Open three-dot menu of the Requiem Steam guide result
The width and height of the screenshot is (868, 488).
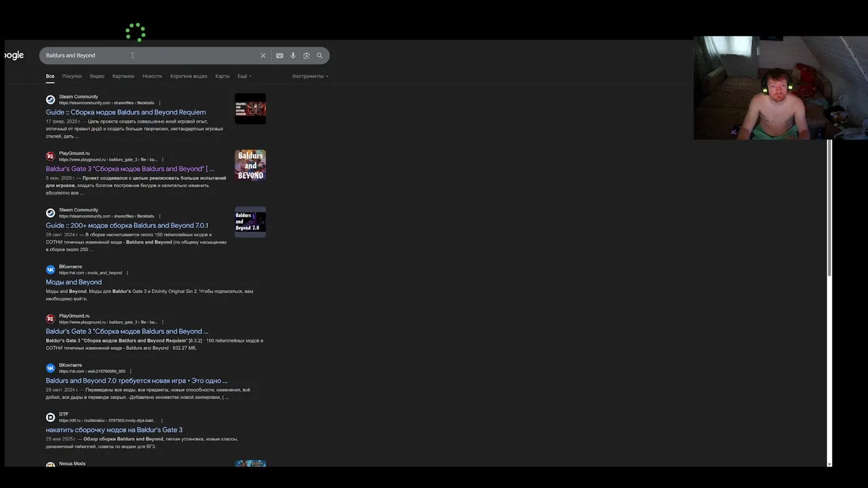pyautogui.click(x=159, y=103)
